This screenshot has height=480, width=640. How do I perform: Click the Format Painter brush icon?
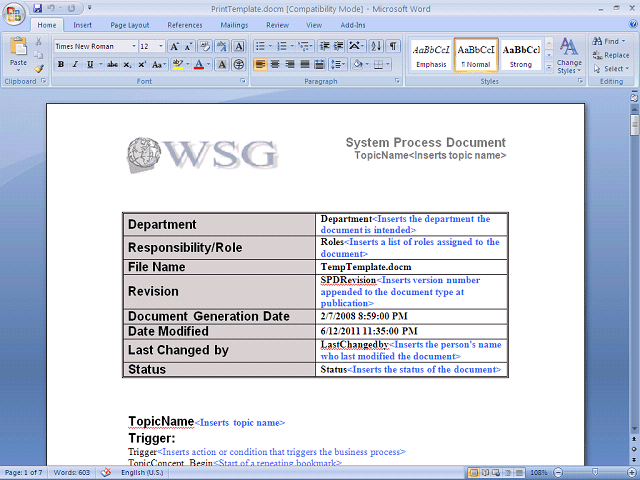39,69
